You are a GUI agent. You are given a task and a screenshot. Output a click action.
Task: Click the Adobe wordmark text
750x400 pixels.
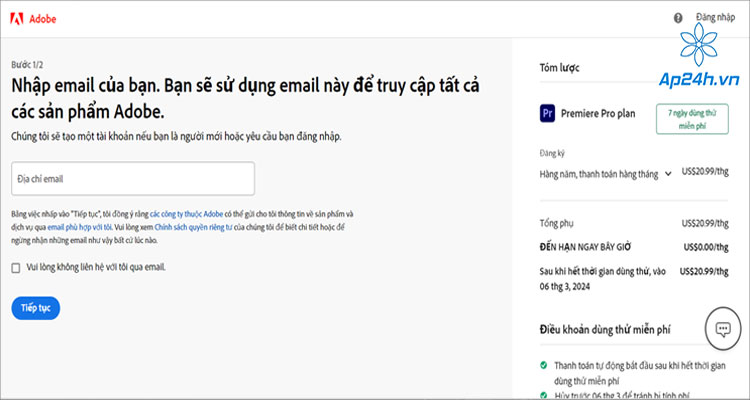coord(43,19)
